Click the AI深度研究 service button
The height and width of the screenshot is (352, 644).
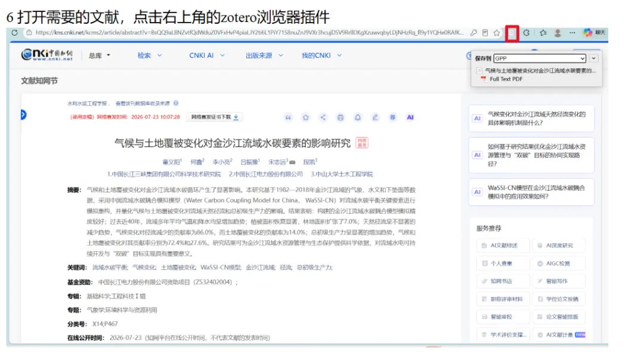[x=559, y=246]
